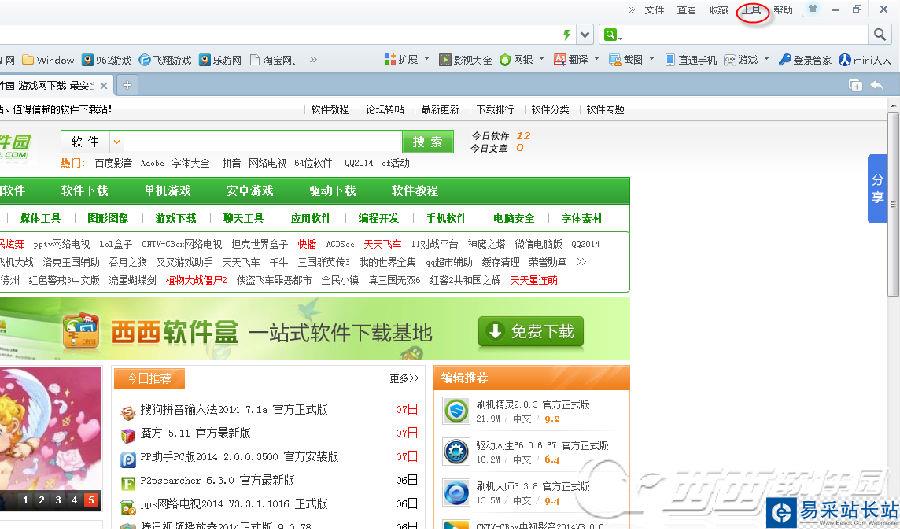Click the green lightning speed-mode icon

tap(567, 35)
